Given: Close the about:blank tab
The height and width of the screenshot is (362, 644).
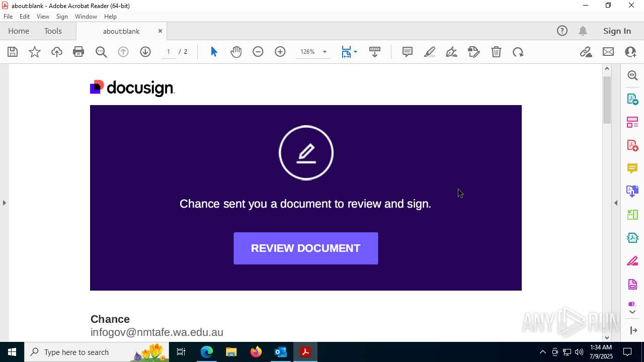Looking at the screenshot, I should tap(160, 31).
